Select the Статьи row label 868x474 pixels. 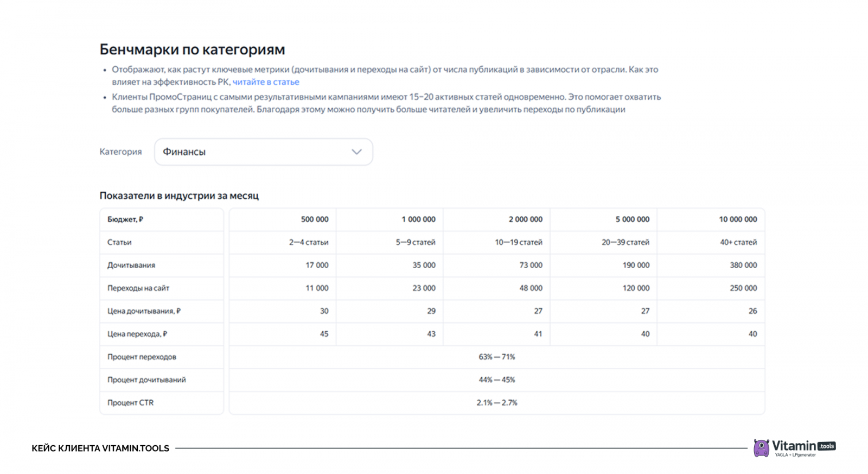click(119, 242)
